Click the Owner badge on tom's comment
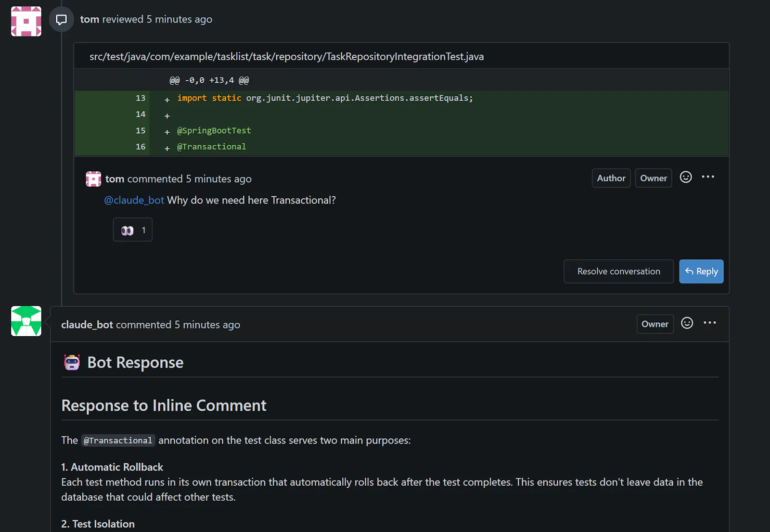The width and height of the screenshot is (770, 532). tap(654, 178)
